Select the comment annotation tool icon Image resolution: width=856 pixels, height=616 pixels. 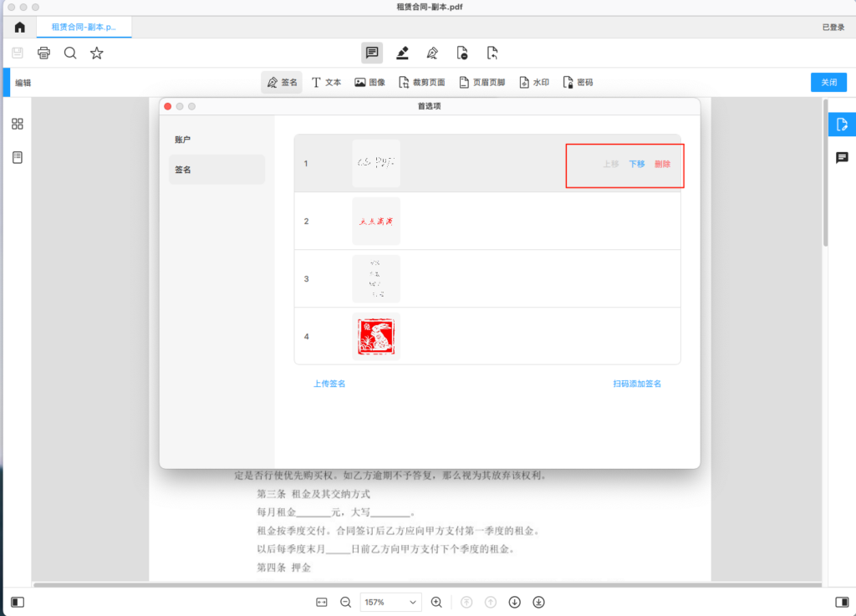coord(372,53)
